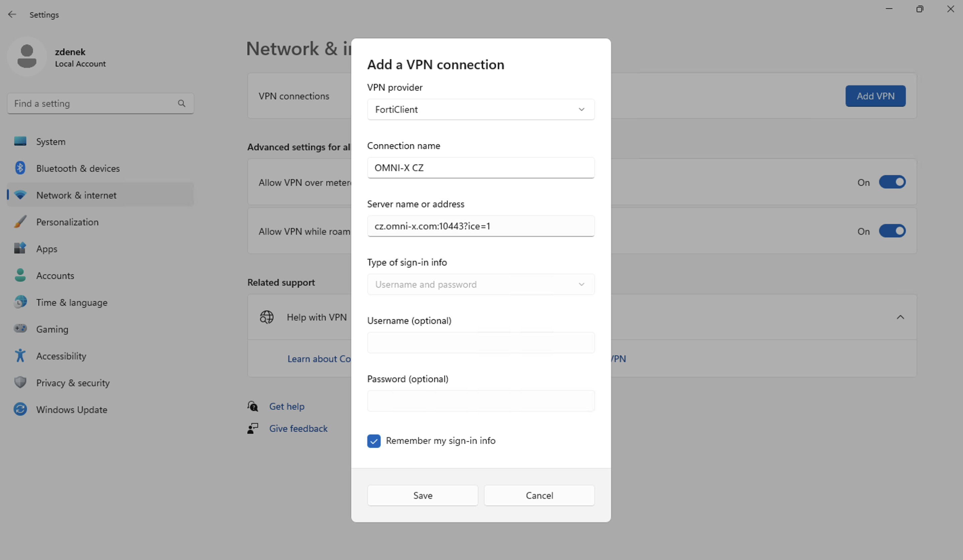The image size is (963, 560).
Task: Open the Accounts settings page
Action: pyautogui.click(x=55, y=275)
